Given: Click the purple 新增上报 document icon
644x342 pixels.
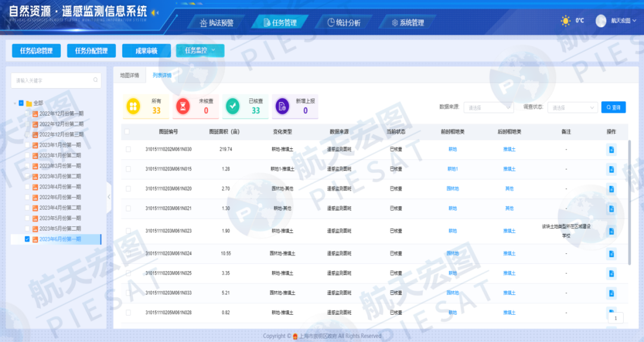Looking at the screenshot, I should tap(283, 106).
